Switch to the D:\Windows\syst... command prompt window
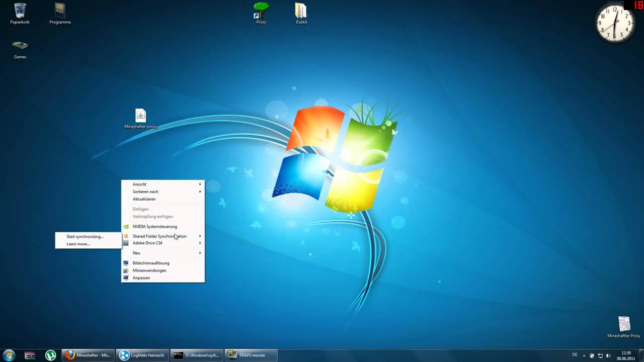 click(x=197, y=355)
